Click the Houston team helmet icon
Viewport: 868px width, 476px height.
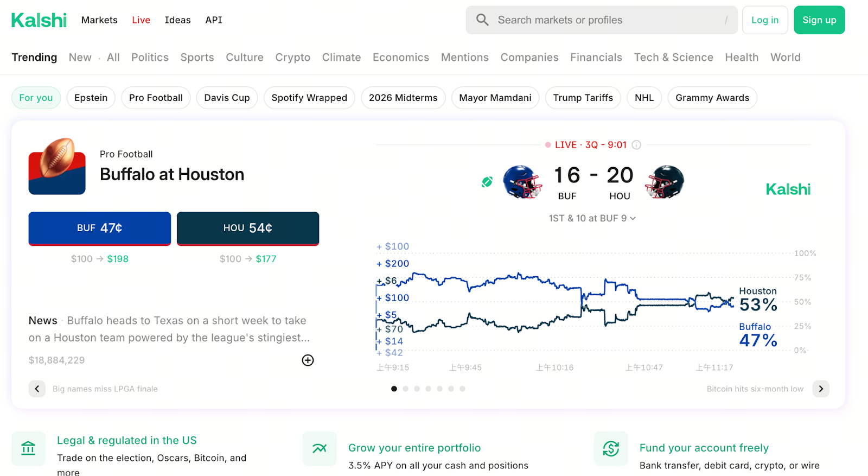click(665, 182)
